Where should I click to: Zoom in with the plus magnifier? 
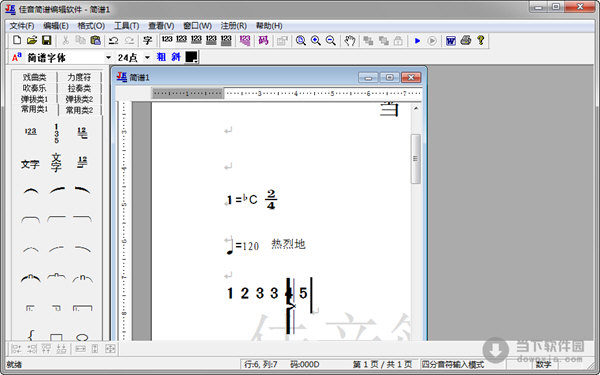click(316, 40)
